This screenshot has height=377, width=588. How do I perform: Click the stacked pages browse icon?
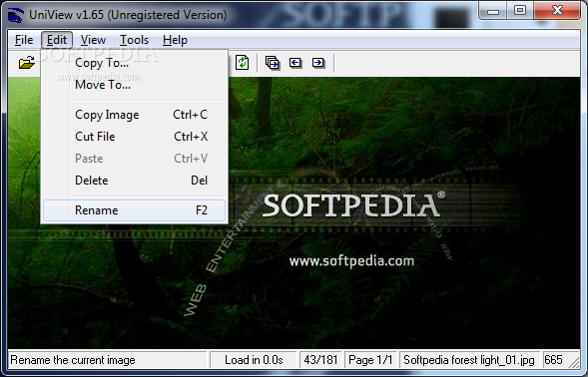click(x=273, y=63)
